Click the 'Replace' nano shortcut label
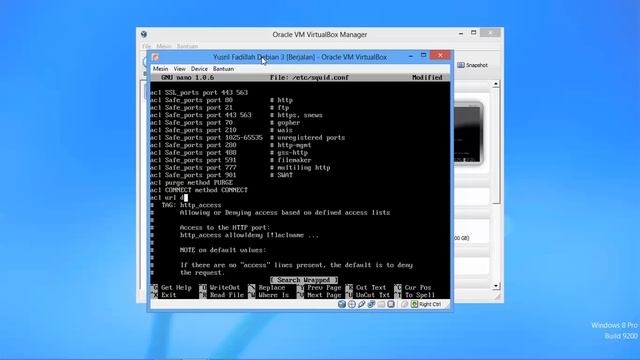 pos(271,288)
